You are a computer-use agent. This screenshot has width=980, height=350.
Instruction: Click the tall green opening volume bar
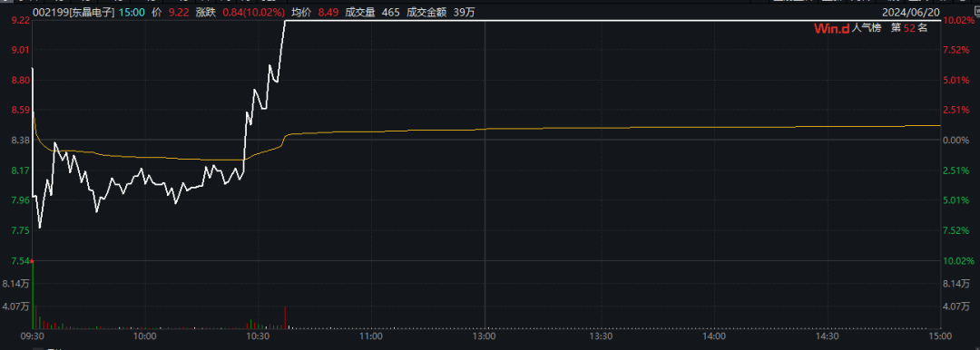(x=33, y=295)
